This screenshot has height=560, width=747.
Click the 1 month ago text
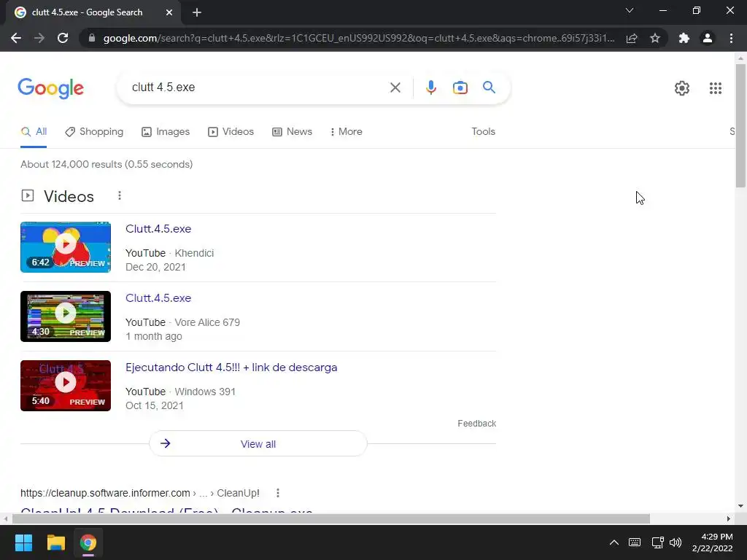coord(153,337)
